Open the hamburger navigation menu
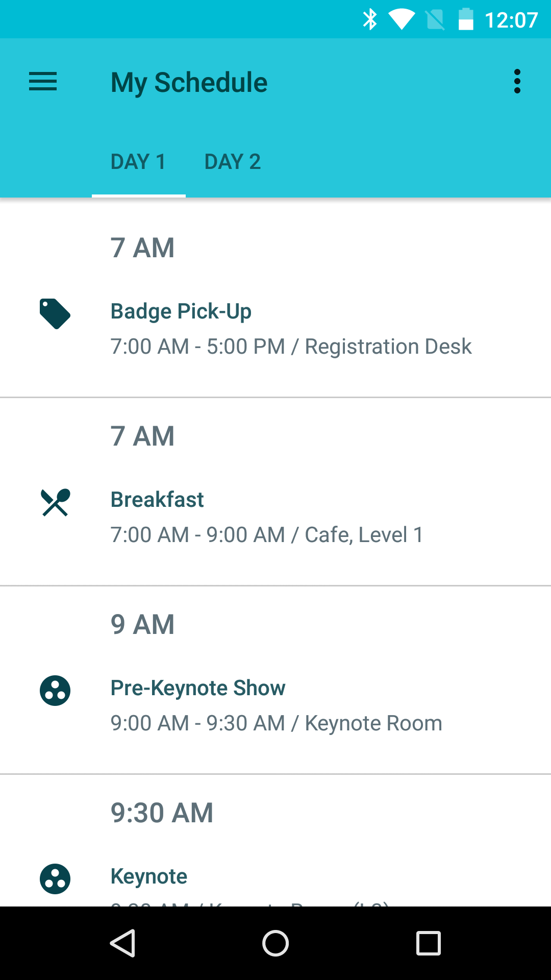Screen dimensions: 551x980 click(43, 82)
